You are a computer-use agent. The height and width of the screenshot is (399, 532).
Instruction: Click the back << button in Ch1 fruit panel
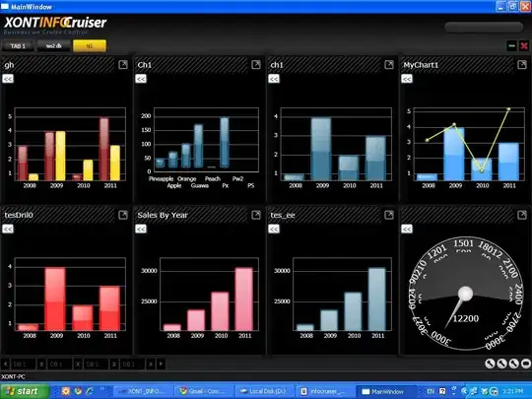pos(141,79)
